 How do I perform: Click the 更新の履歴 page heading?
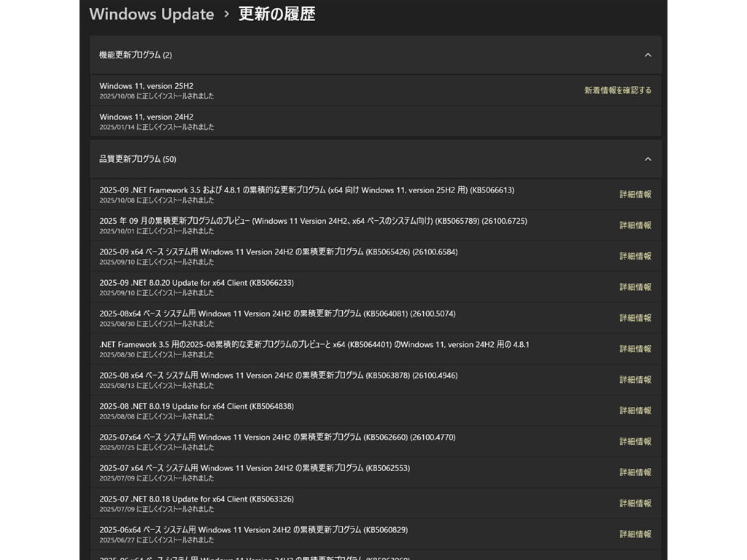click(276, 14)
